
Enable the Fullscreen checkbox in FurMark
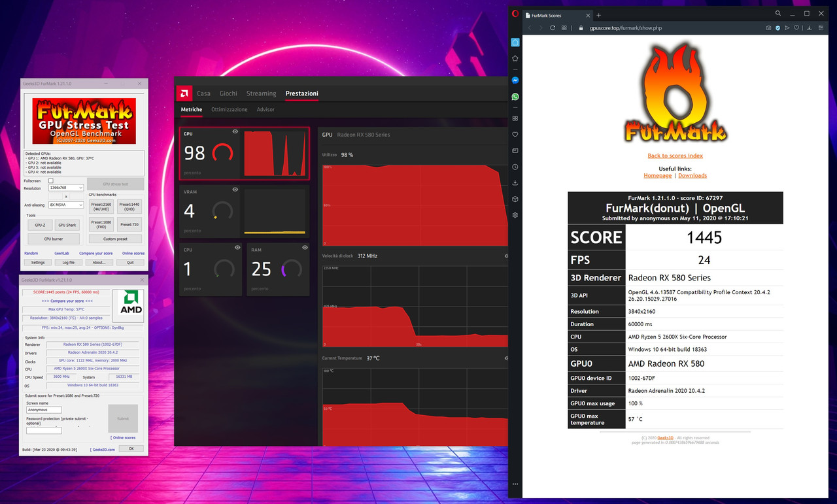point(51,181)
